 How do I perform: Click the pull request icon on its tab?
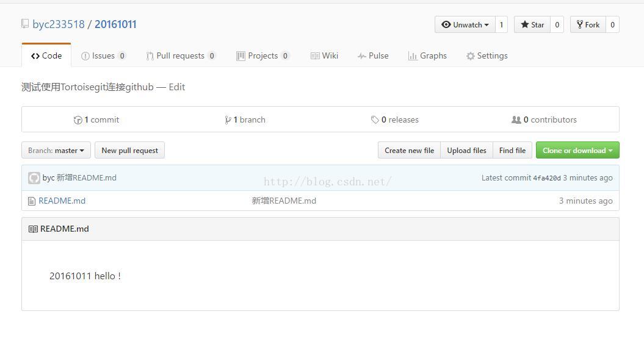click(x=150, y=56)
